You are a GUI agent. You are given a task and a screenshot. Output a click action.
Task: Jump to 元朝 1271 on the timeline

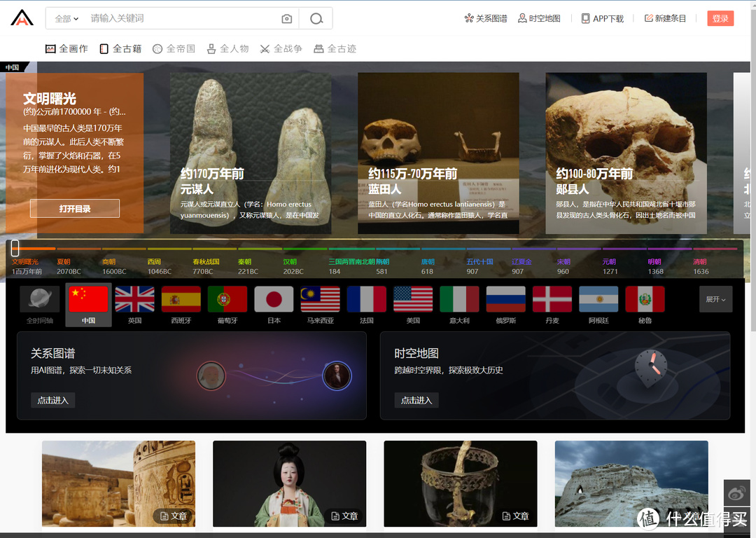pyautogui.click(x=610, y=266)
